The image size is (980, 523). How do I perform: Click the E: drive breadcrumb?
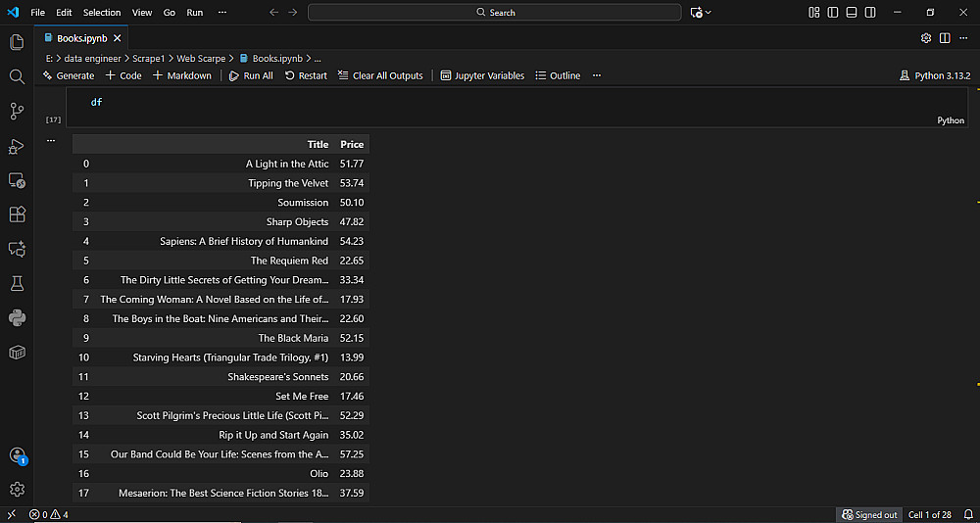49,58
